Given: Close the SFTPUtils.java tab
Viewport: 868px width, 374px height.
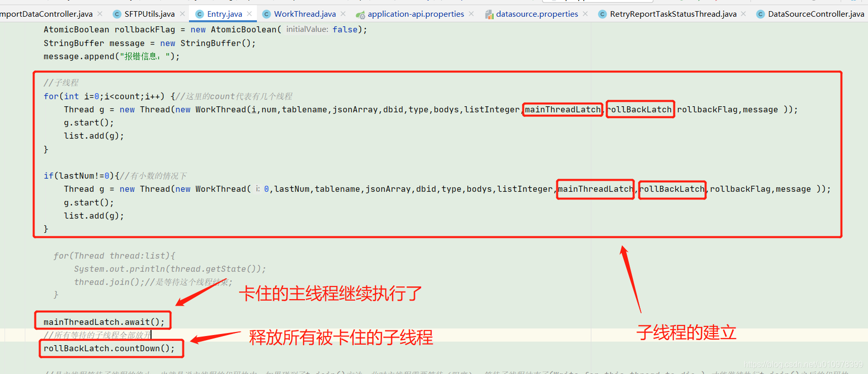Looking at the screenshot, I should pyautogui.click(x=182, y=14).
